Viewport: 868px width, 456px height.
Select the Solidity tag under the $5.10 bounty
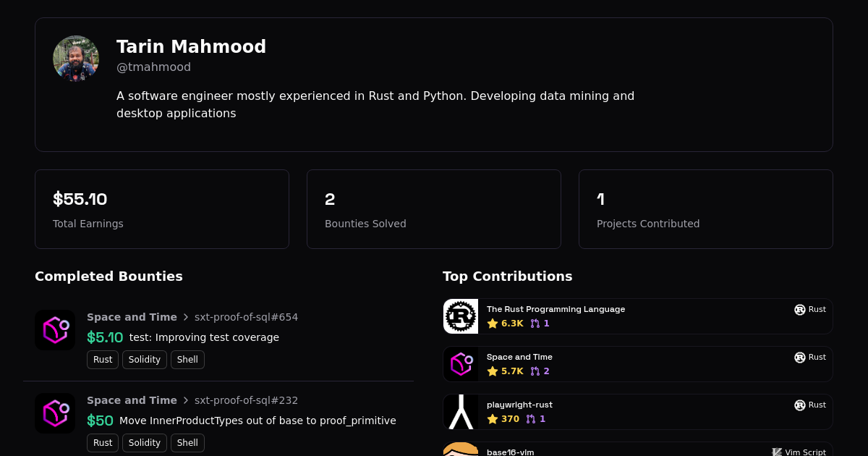click(x=145, y=360)
